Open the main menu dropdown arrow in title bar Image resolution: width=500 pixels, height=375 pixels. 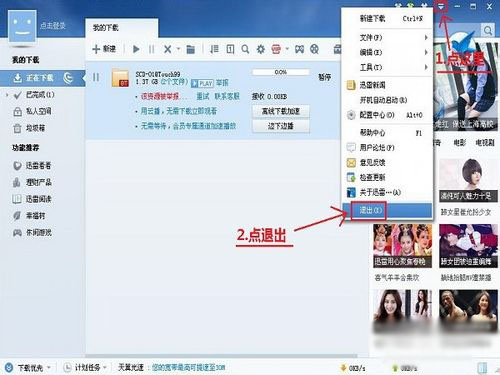[x=441, y=6]
